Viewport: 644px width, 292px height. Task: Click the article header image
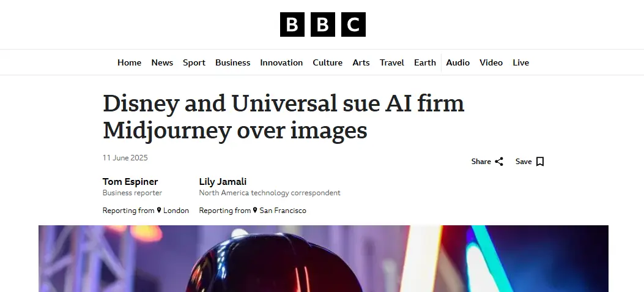(x=324, y=259)
